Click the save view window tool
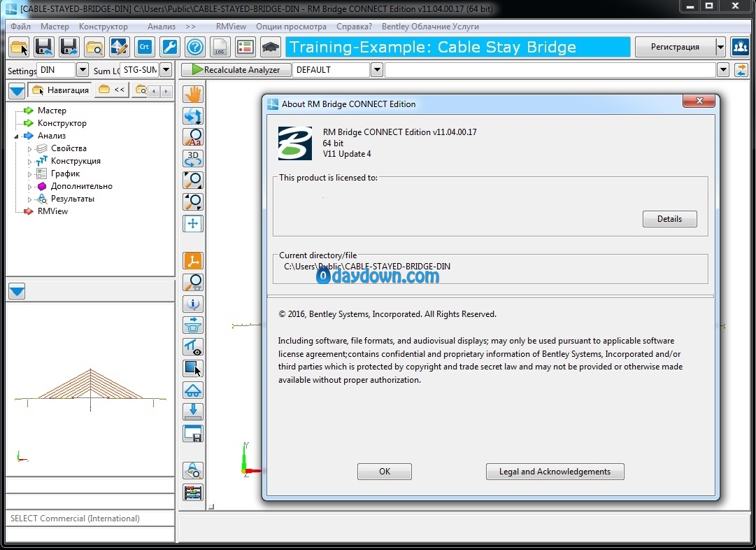Screen dimensions: 756x550 pos(193,433)
